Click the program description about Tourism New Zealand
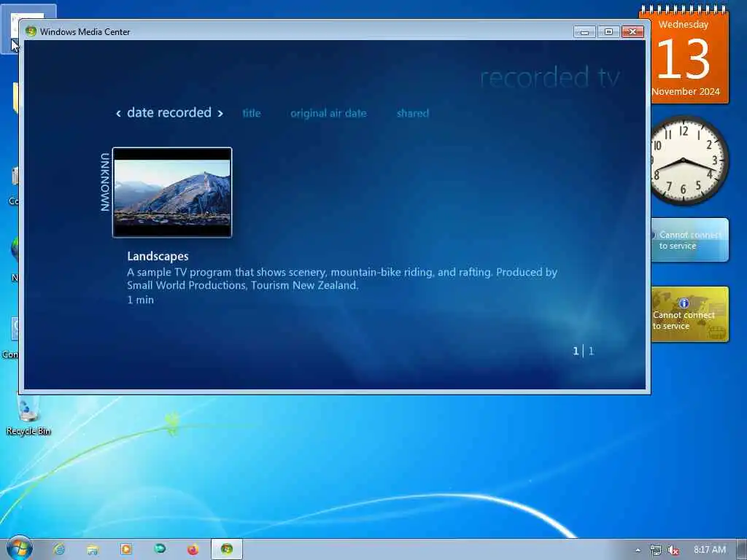 click(x=342, y=279)
